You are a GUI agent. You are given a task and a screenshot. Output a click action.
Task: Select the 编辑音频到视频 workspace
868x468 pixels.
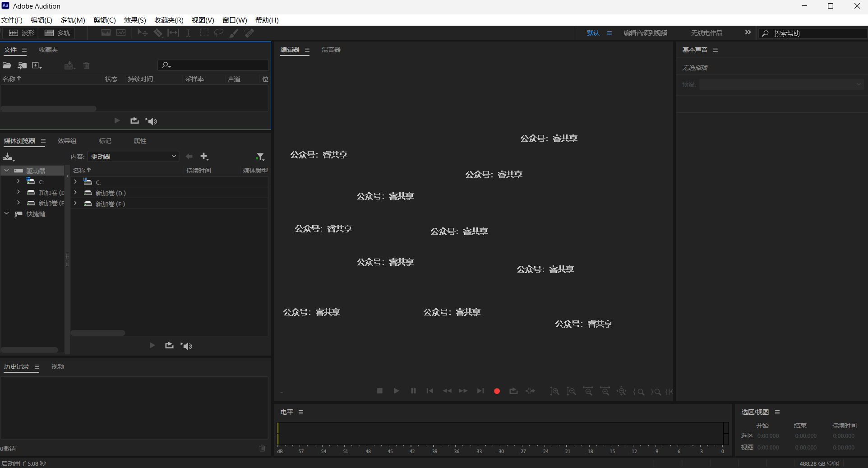click(645, 33)
